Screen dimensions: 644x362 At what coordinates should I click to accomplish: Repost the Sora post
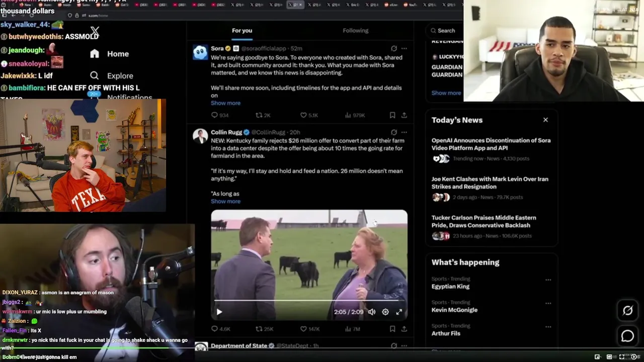[263, 115]
